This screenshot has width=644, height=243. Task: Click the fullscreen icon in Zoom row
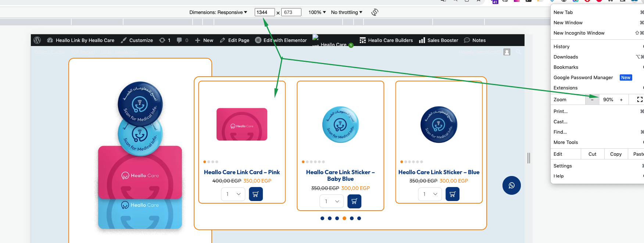pyautogui.click(x=640, y=99)
